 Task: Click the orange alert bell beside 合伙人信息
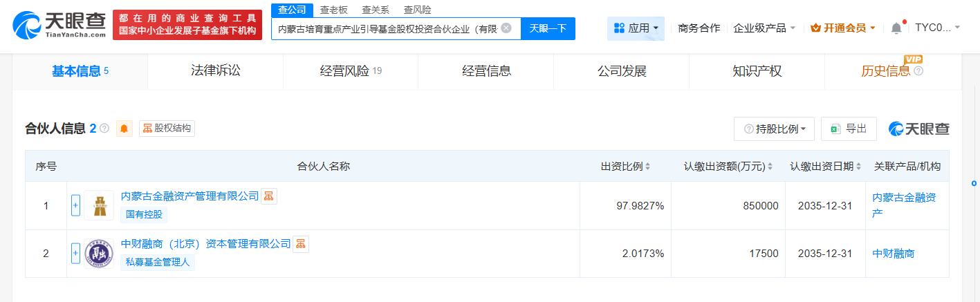pos(124,129)
